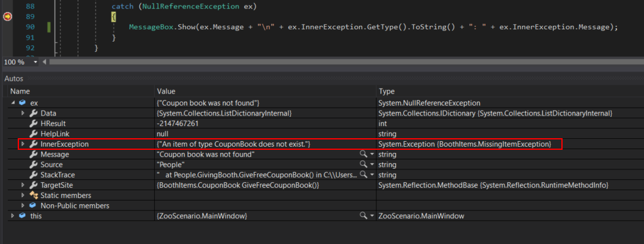This screenshot has width=644, height=244.
Task: Open visualizer dropdown arrow for Message
Action: (372, 154)
